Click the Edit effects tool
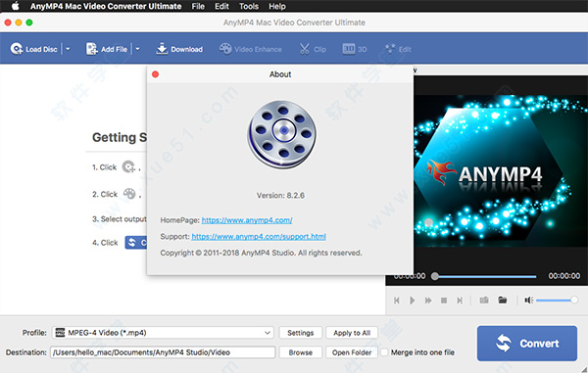 coord(398,49)
